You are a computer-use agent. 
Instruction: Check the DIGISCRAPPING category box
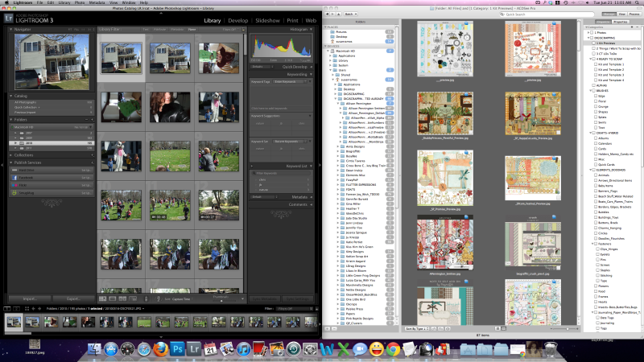pyautogui.click(x=592, y=38)
